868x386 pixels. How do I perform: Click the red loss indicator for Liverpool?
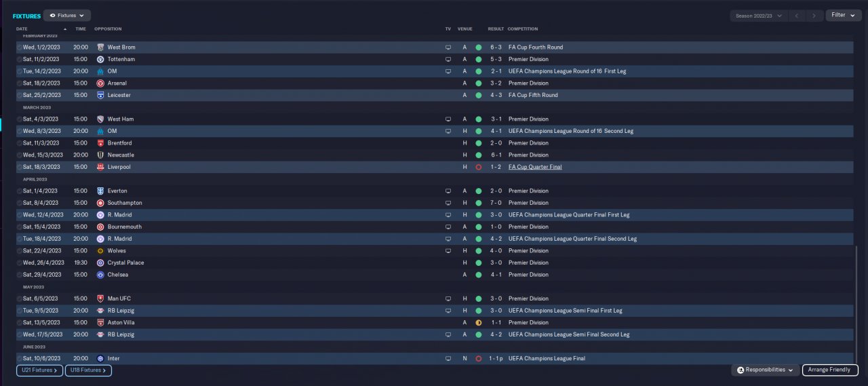tap(478, 167)
